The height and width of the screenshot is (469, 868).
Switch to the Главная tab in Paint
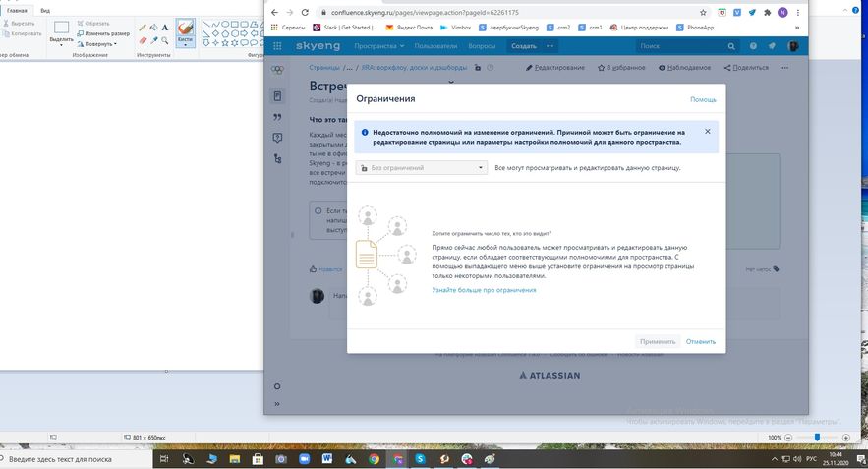17,11
